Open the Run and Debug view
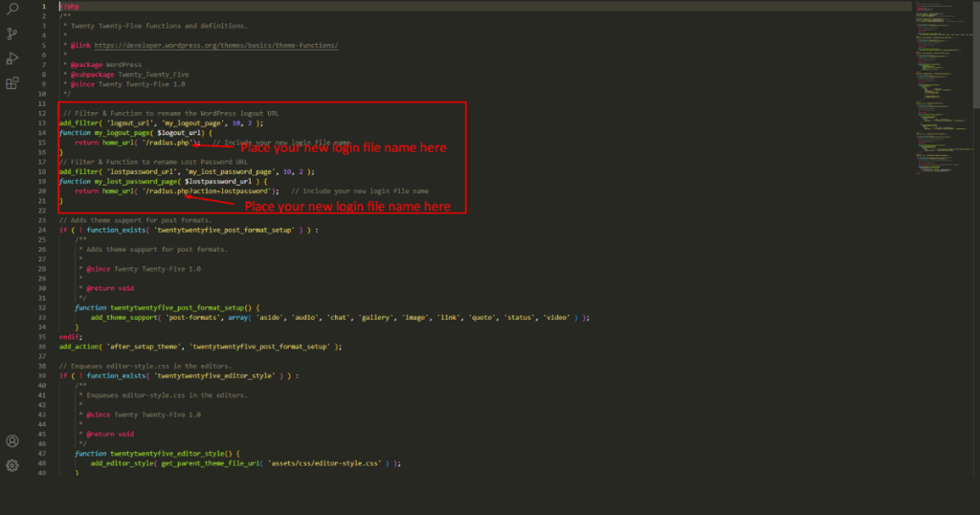The image size is (980, 515). point(11,58)
